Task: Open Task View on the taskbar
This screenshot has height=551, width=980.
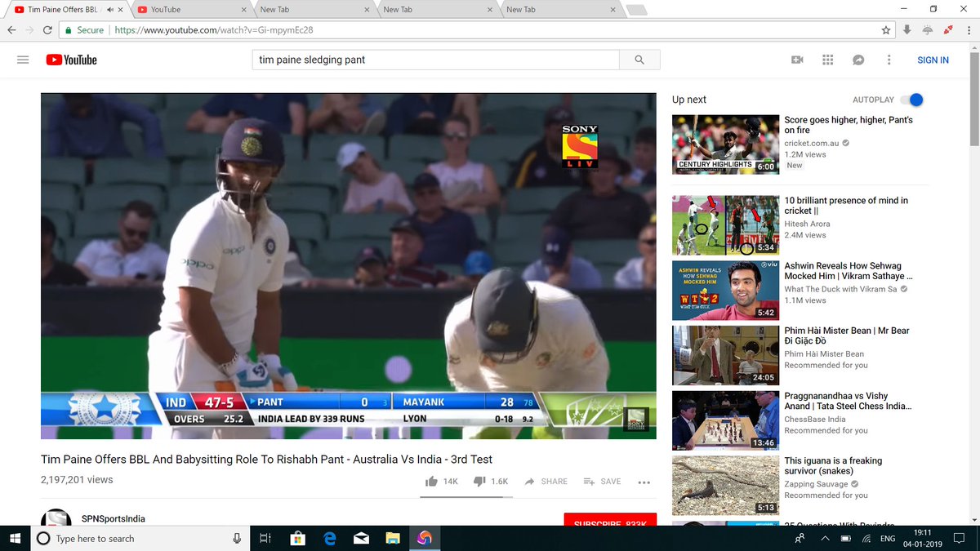Action: click(265, 538)
